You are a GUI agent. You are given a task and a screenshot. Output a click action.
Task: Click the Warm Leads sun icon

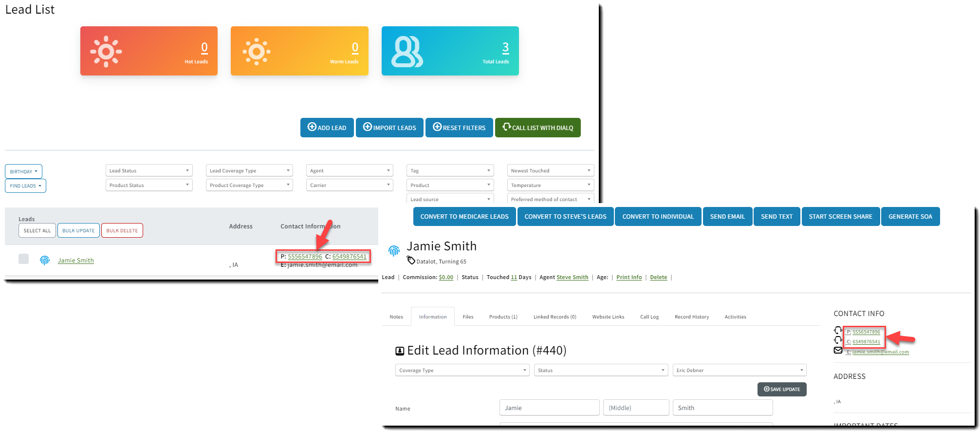(257, 51)
